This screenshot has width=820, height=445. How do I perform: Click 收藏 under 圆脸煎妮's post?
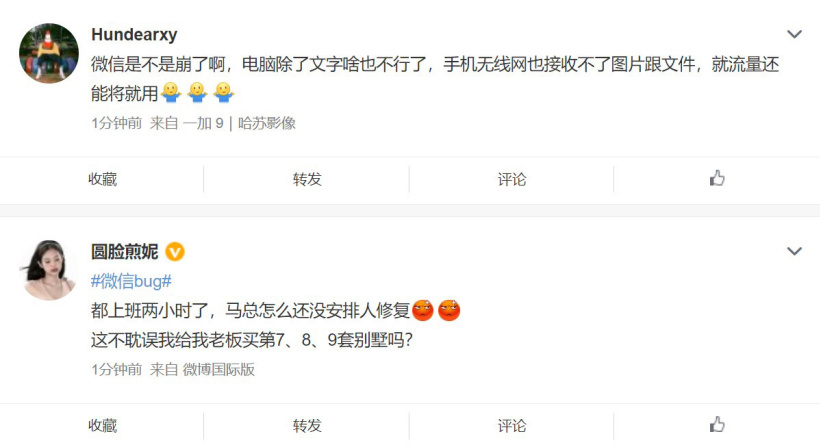pos(102,426)
